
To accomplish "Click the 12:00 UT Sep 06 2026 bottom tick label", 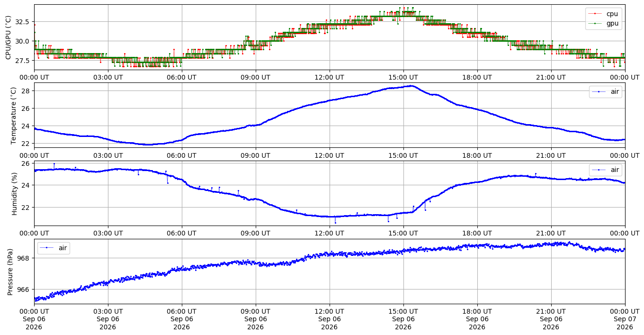I will pos(329,319).
